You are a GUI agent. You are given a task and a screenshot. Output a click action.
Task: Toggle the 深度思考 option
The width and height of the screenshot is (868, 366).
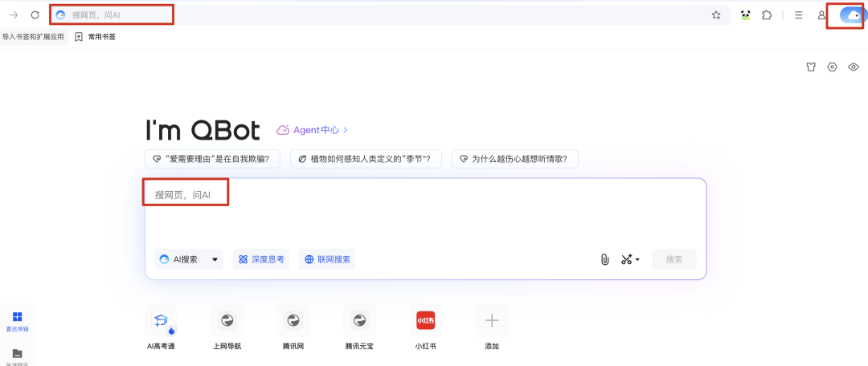point(260,259)
